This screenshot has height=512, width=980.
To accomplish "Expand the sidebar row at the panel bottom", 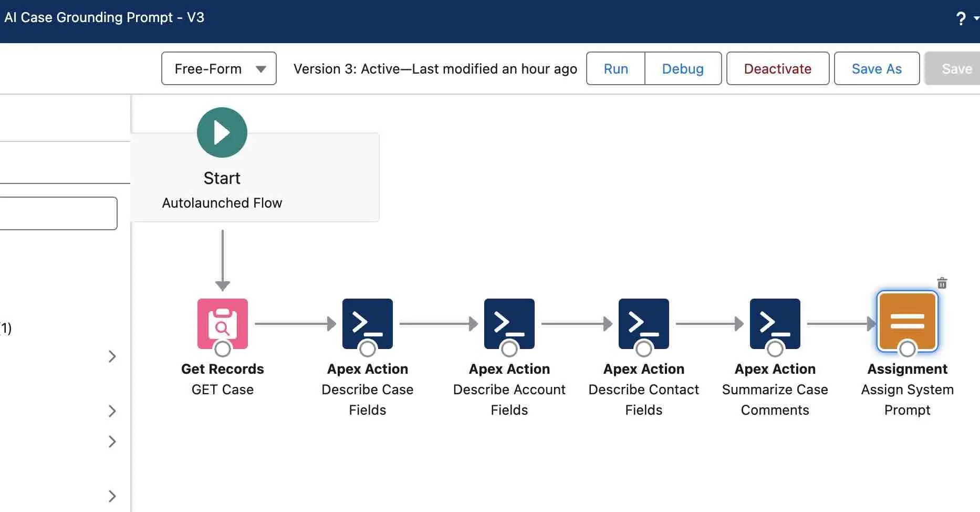I will click(112, 496).
